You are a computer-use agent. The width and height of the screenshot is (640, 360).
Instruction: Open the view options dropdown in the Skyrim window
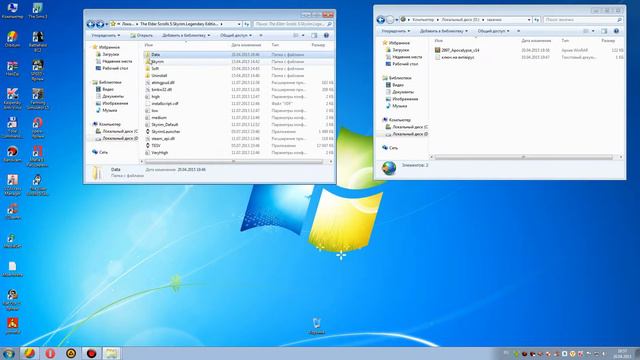point(303,36)
